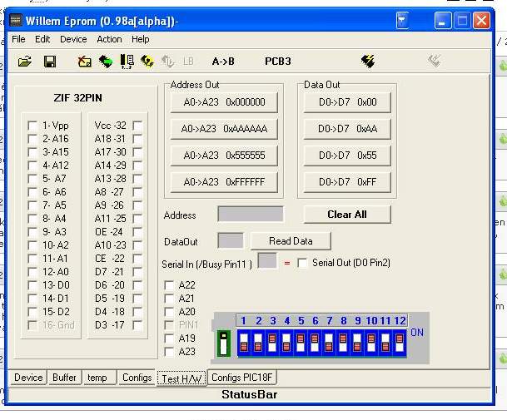Click the green jumper icon beside DIP switch

click(x=224, y=343)
